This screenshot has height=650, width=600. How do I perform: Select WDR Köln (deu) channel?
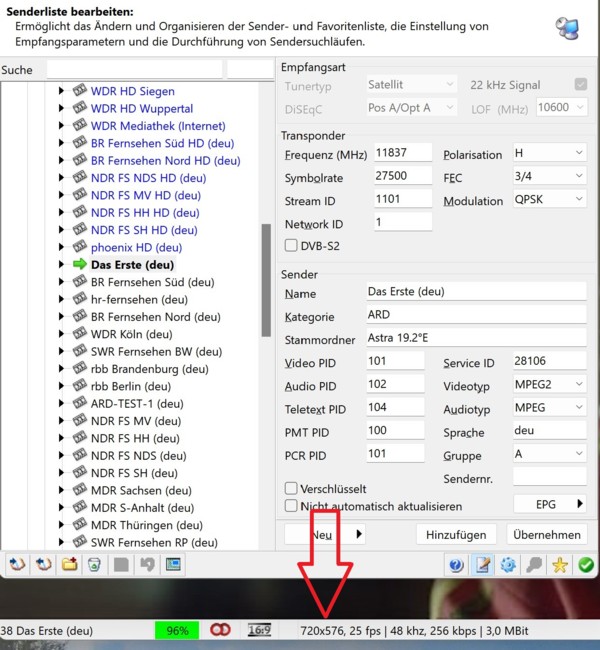(131, 334)
